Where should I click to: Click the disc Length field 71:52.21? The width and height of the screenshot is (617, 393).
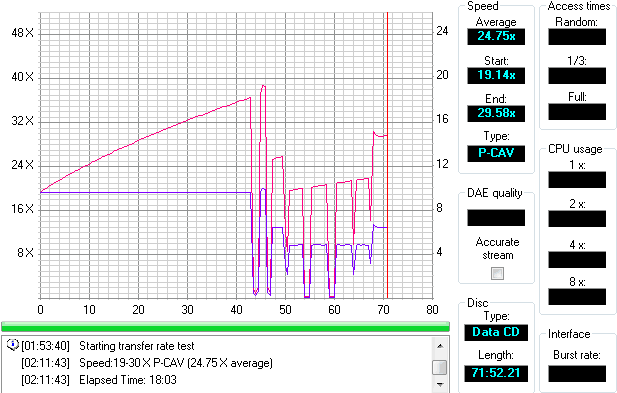click(x=496, y=373)
